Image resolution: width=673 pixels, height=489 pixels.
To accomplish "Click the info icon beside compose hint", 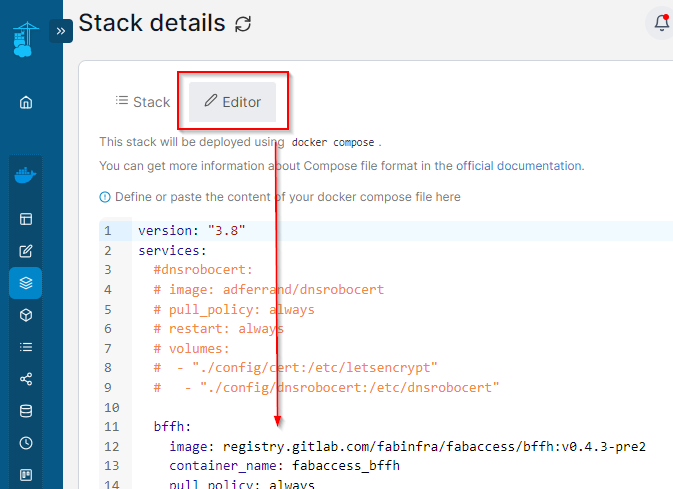I will 105,197.
